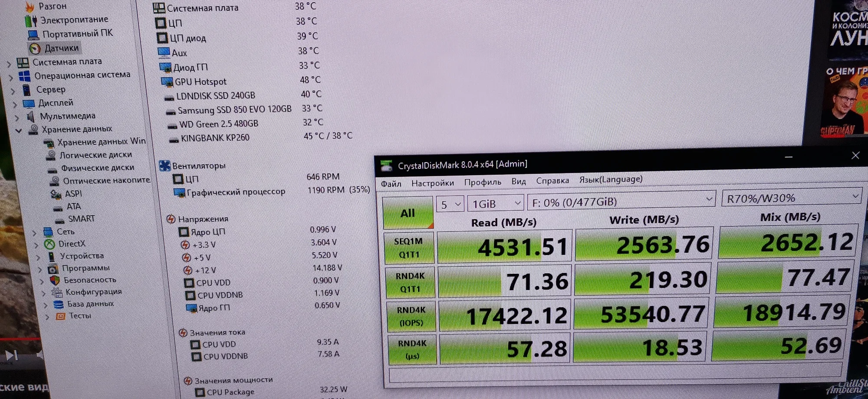
Task: Click the Сервер icon in the tree
Action: pyautogui.click(x=26, y=90)
